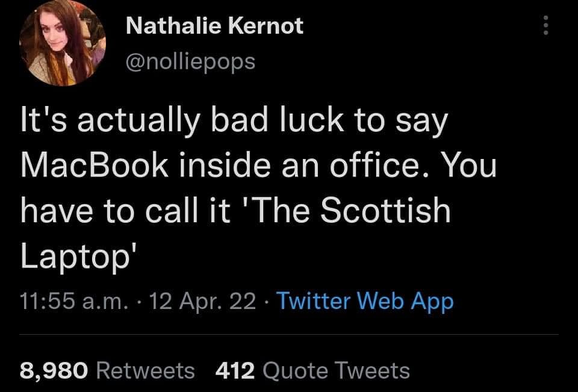
Task: Open @nolliepops profile via the handle
Action: (189, 60)
